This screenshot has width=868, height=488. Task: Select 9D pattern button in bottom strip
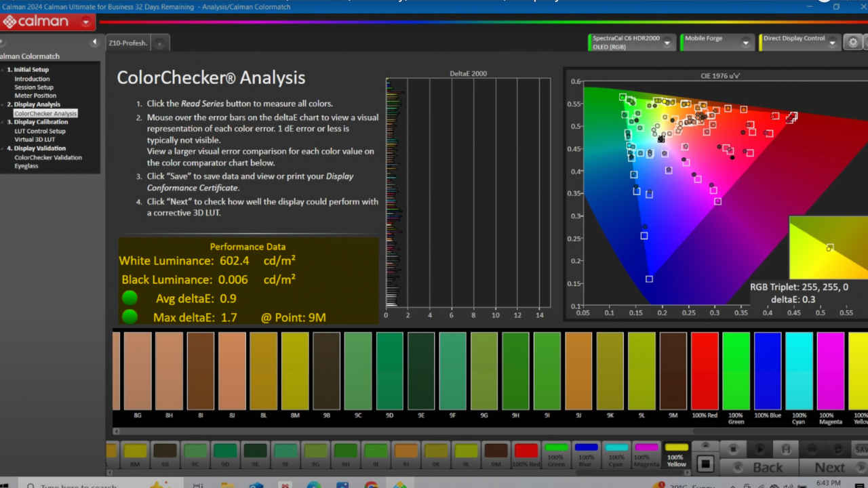[224, 455]
